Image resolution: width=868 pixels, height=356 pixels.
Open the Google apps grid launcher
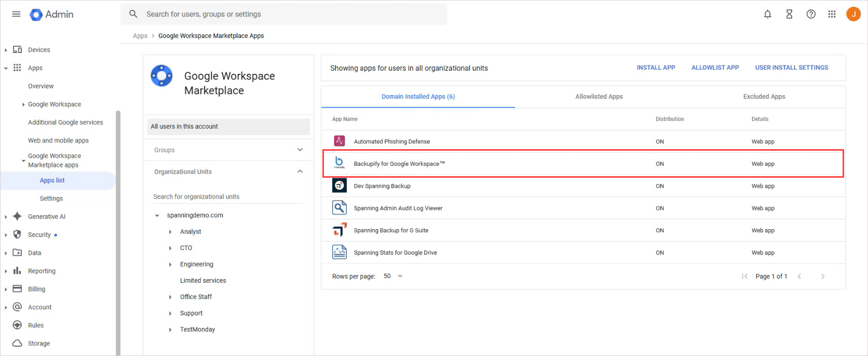click(x=832, y=15)
